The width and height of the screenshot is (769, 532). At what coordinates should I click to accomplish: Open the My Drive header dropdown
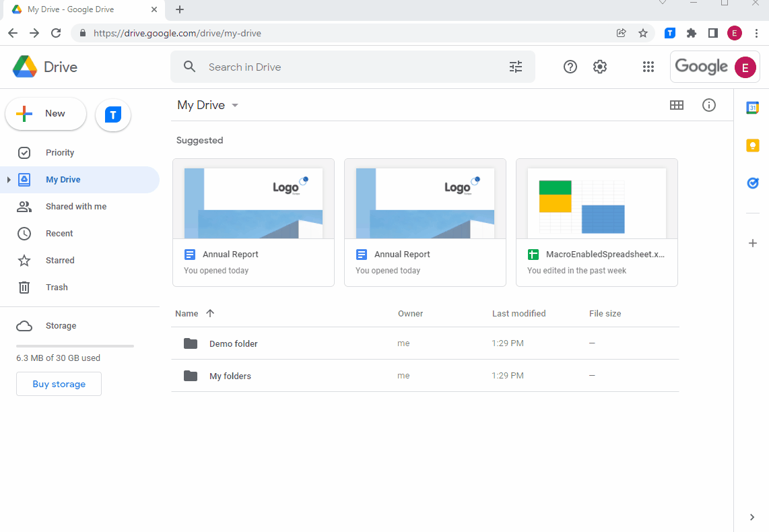(x=234, y=105)
